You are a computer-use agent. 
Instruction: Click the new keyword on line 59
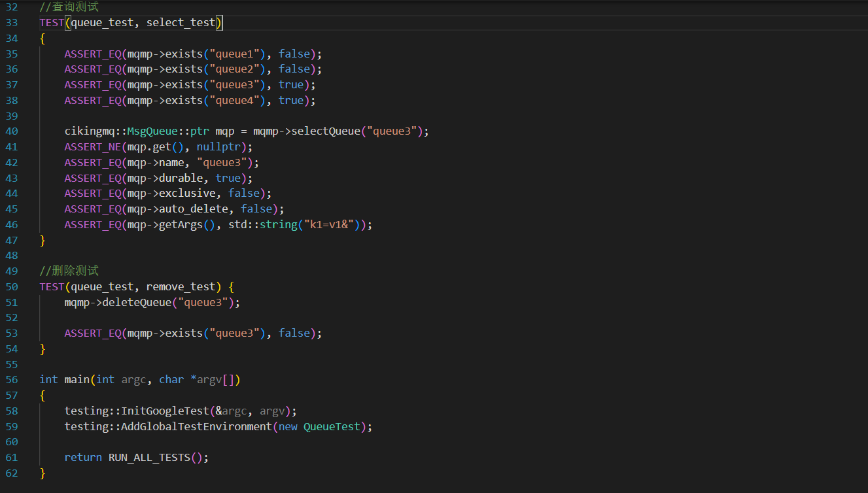coord(288,426)
